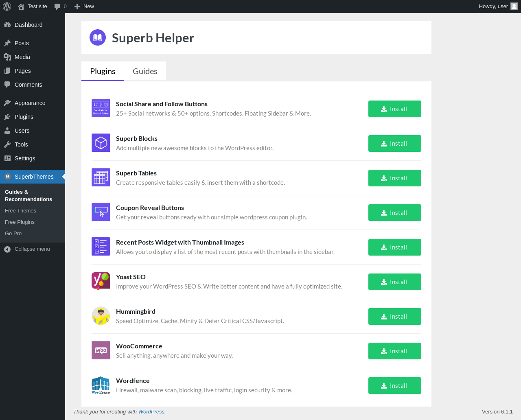Image resolution: width=521 pixels, height=420 pixels.
Task: Click the Social Share and Follow Buttons icon
Action: [101, 108]
